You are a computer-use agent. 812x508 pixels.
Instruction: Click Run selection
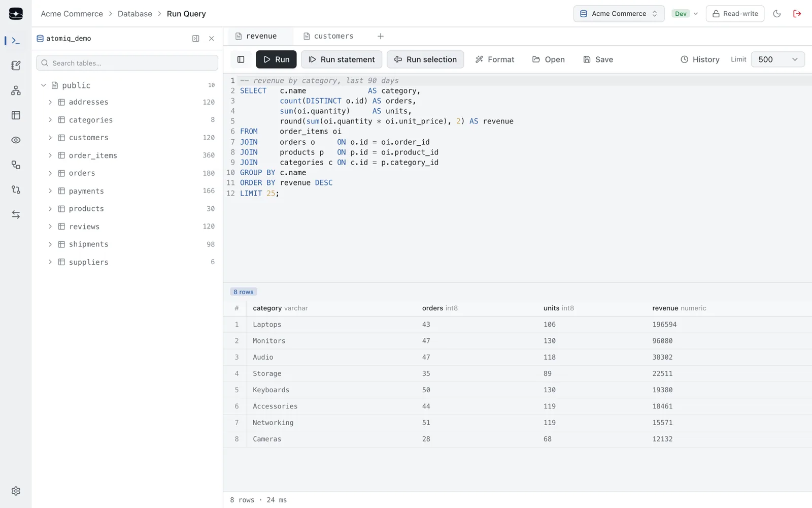[425, 59]
